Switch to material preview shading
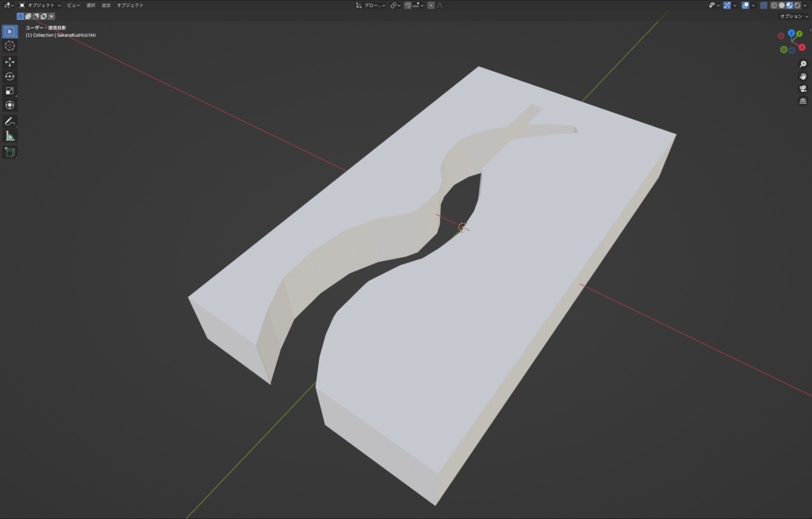812x519 pixels. (x=789, y=6)
